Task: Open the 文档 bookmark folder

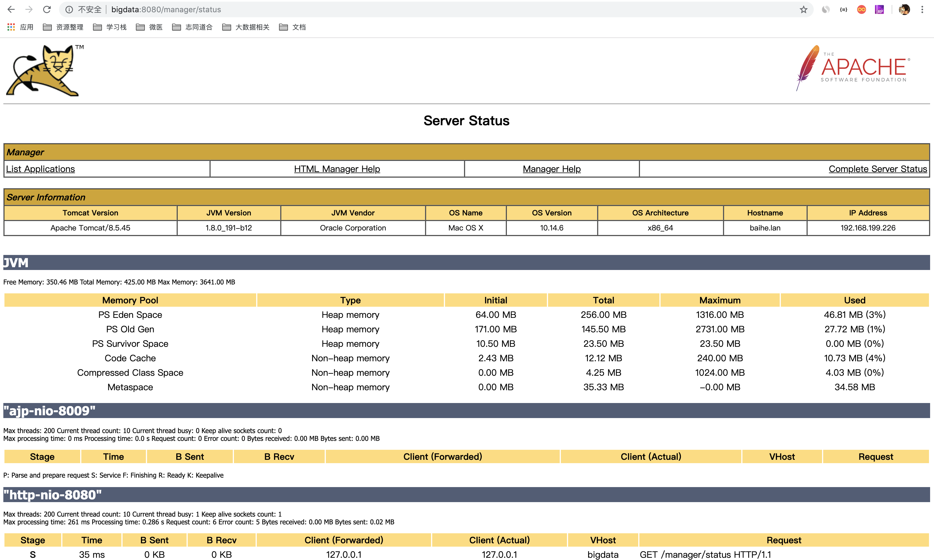Action: [292, 27]
